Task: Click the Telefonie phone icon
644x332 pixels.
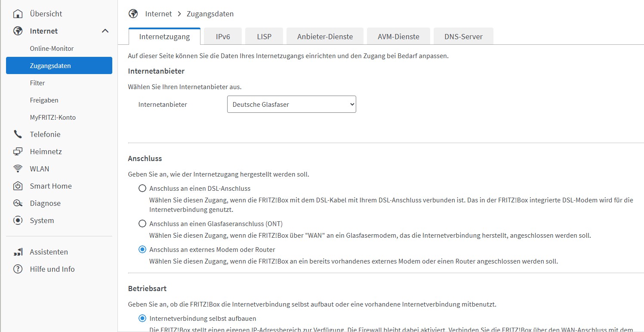Action: point(18,134)
